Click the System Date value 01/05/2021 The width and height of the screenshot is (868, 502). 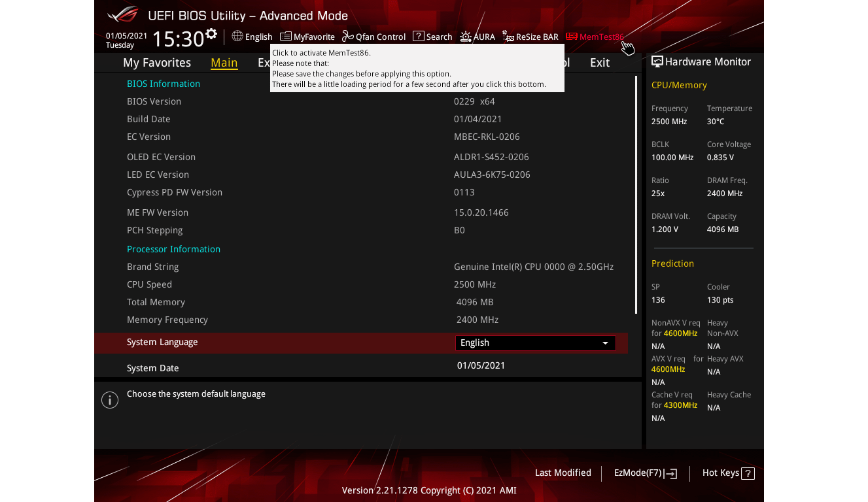point(481,365)
